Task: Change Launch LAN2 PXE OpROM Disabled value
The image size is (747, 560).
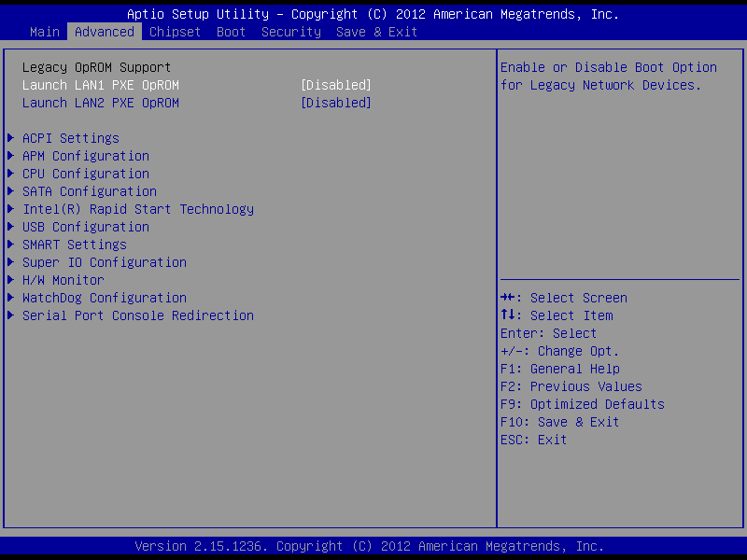Action: [x=335, y=103]
